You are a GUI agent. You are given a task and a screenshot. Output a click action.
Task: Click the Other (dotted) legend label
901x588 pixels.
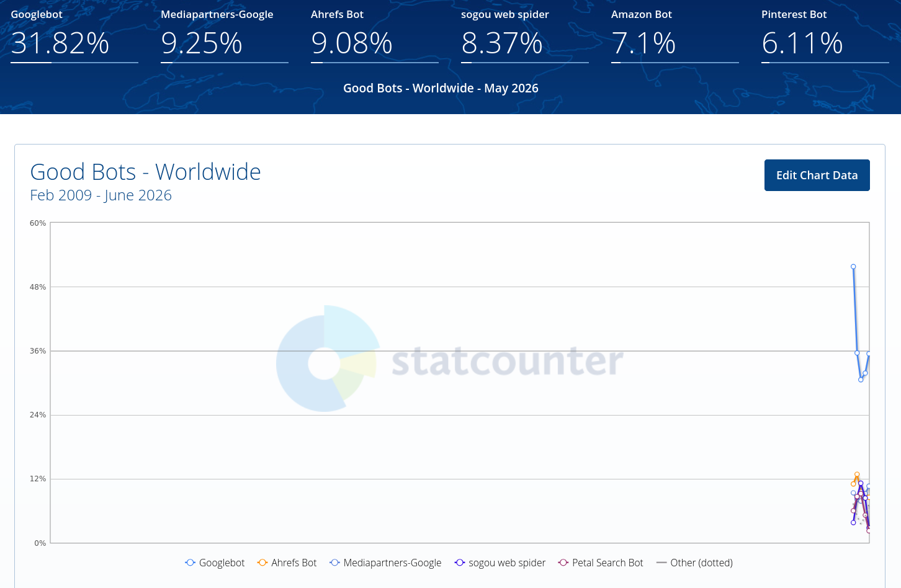(x=701, y=563)
